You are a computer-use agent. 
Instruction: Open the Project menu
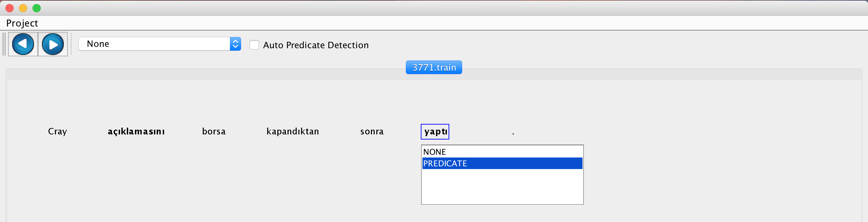click(x=22, y=23)
